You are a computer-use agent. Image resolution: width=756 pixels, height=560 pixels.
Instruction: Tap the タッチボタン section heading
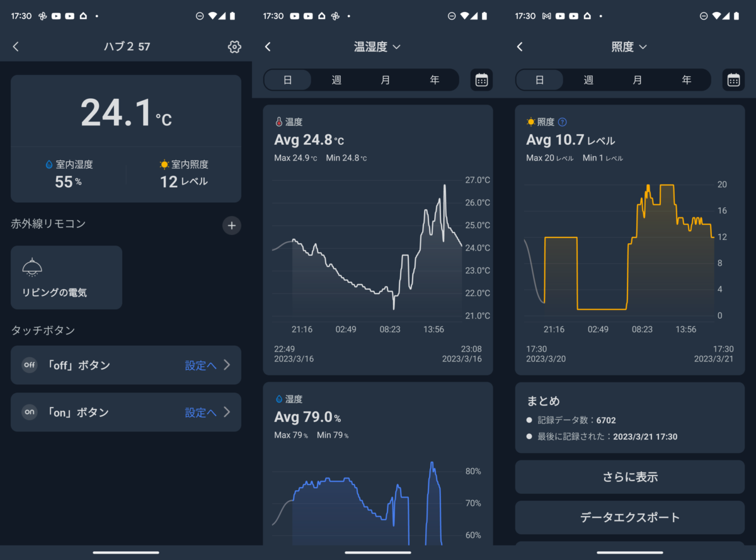pyautogui.click(x=43, y=330)
